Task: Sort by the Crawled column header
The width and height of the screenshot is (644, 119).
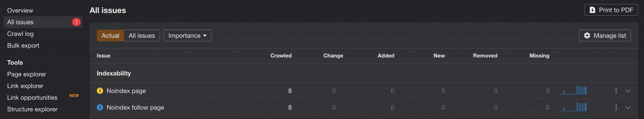Action: point(281,56)
